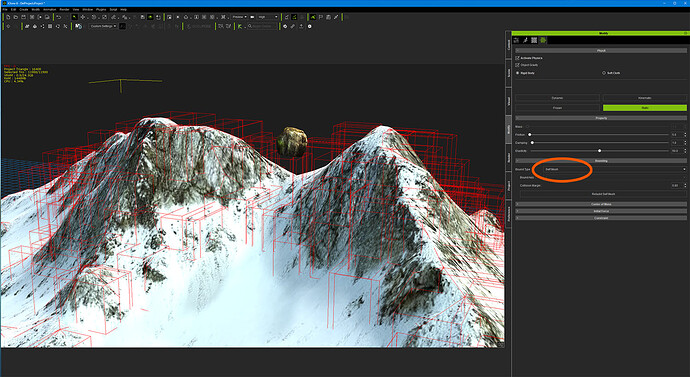Open the green Physics tab icon in Modify panel
690x377 pixels.
tap(543, 40)
